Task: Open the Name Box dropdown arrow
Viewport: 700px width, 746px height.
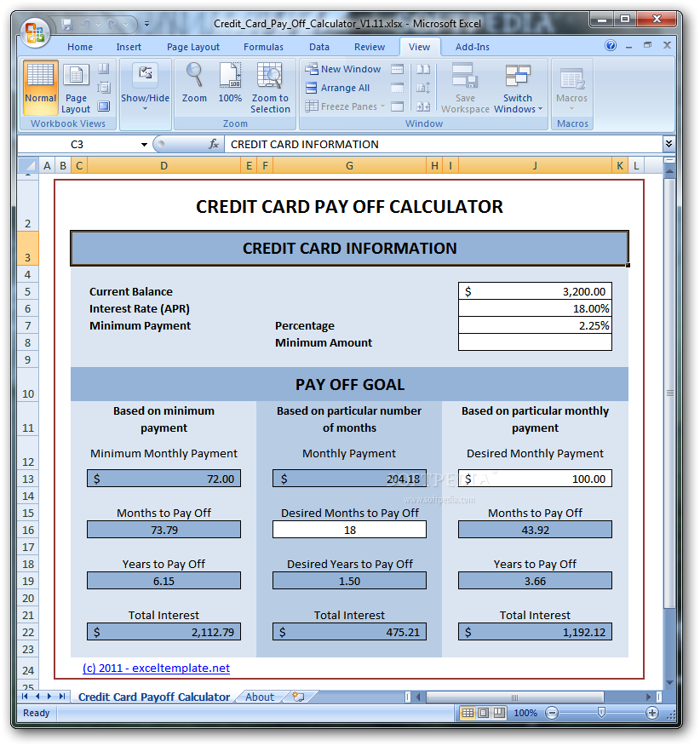Action: click(144, 145)
